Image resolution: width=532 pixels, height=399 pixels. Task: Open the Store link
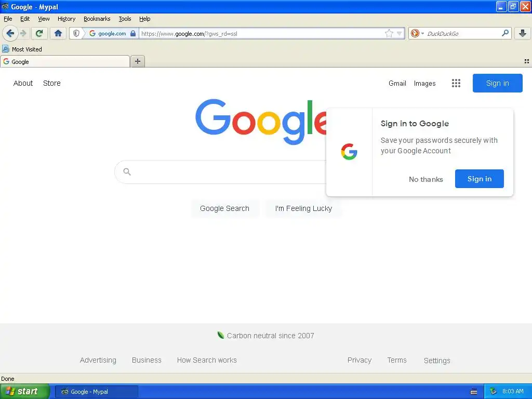[x=51, y=83]
